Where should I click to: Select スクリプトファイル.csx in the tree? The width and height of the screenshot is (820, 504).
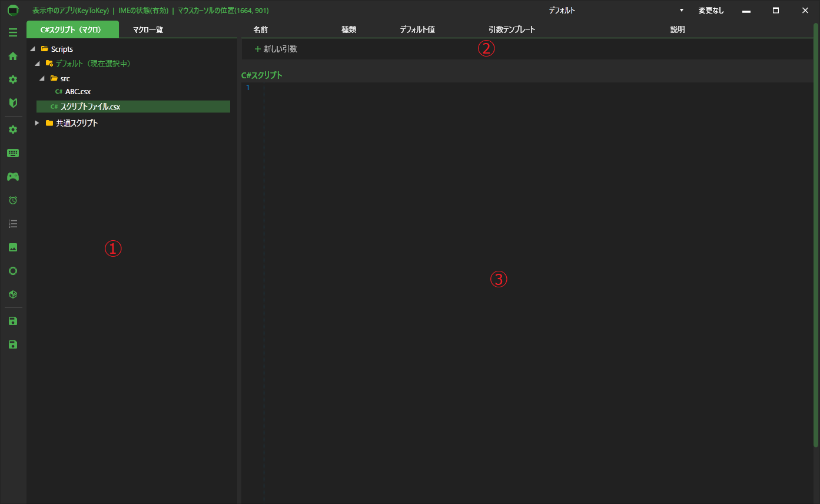tap(133, 107)
